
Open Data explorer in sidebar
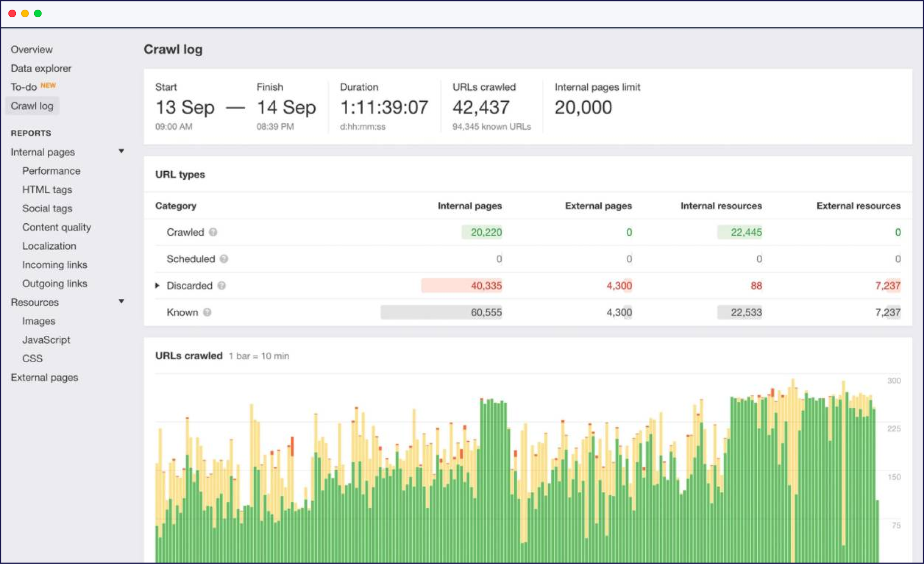tap(41, 69)
